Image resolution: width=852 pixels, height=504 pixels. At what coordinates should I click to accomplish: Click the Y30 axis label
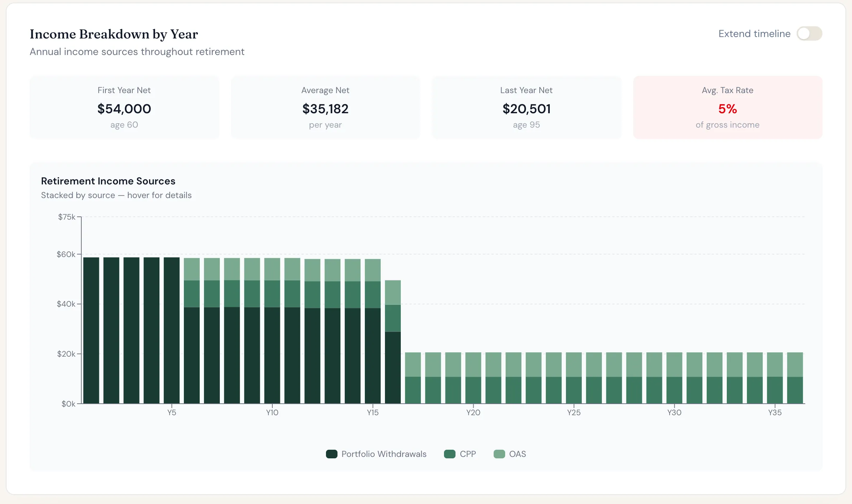674,413
